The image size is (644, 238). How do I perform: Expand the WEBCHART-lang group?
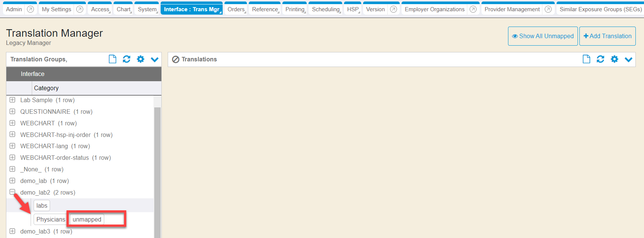point(12,146)
